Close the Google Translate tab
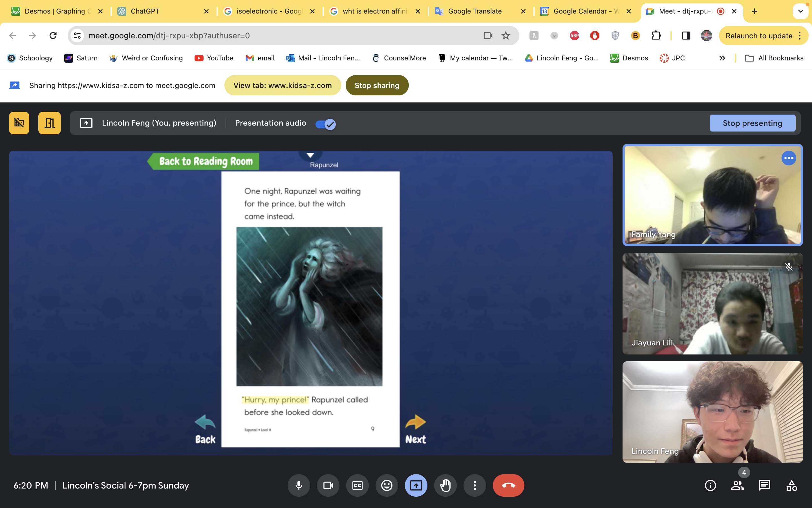This screenshot has height=508, width=812. point(523,11)
